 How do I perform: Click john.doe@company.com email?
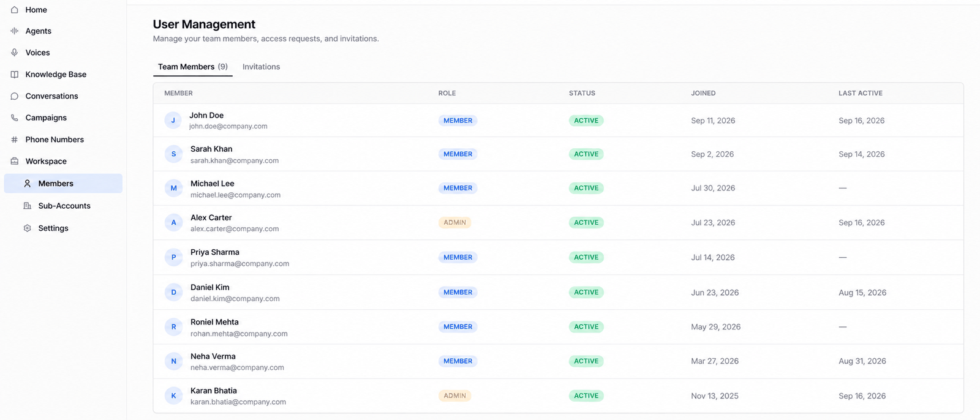pos(228,126)
